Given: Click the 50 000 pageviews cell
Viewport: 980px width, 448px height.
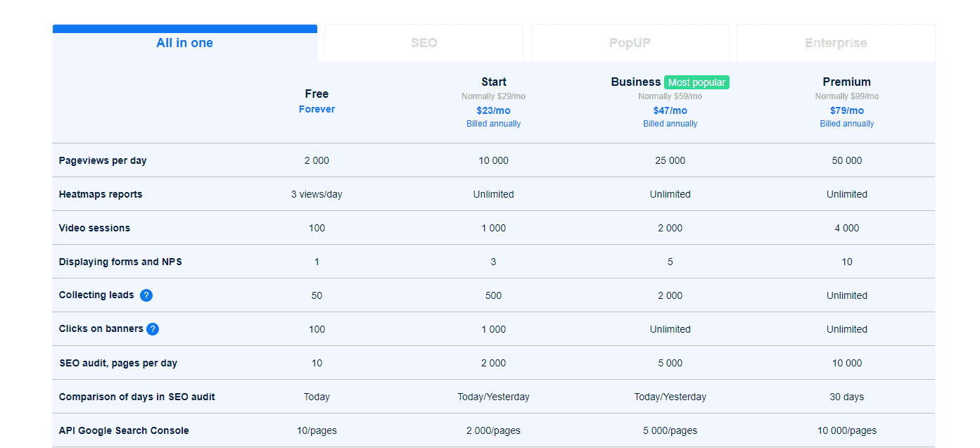Looking at the screenshot, I should pos(847,160).
